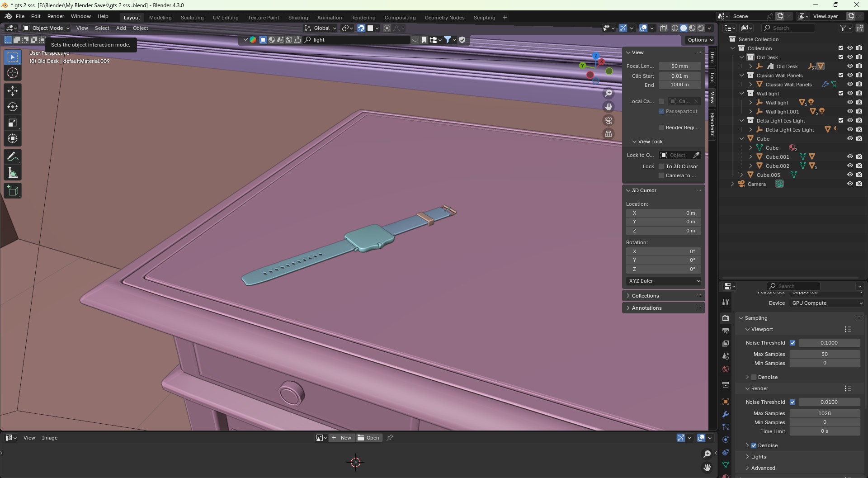The image size is (868, 478).
Task: Open the Global transform orientation dropdown
Action: (x=321, y=28)
